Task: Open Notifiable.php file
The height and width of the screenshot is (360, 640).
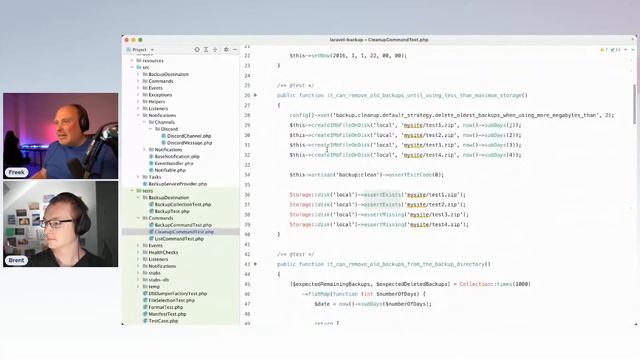Action: (170, 170)
